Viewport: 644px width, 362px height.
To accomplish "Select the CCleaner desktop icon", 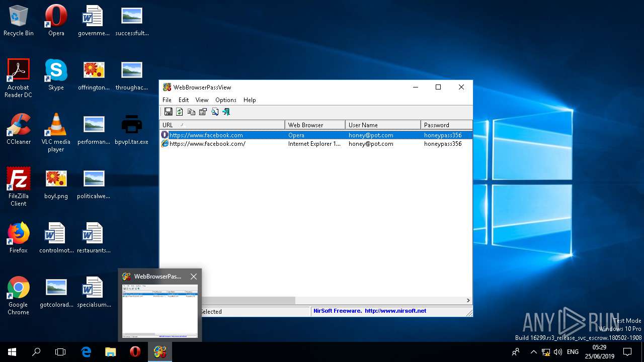I will pos(19,129).
